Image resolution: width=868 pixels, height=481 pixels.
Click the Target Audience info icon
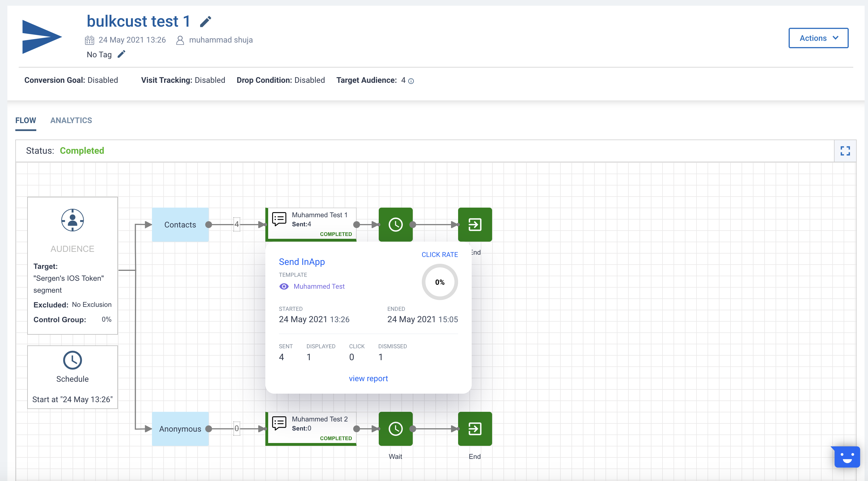pyautogui.click(x=411, y=81)
